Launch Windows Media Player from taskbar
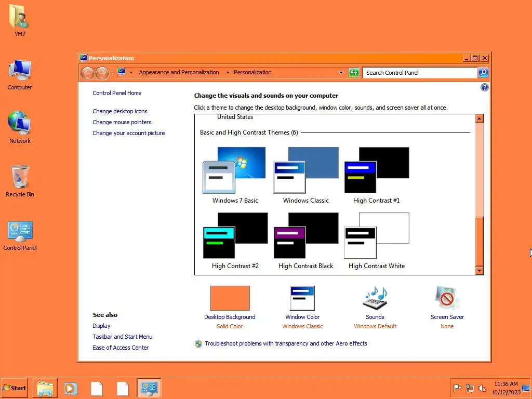The width and height of the screenshot is (532, 399). click(71, 388)
